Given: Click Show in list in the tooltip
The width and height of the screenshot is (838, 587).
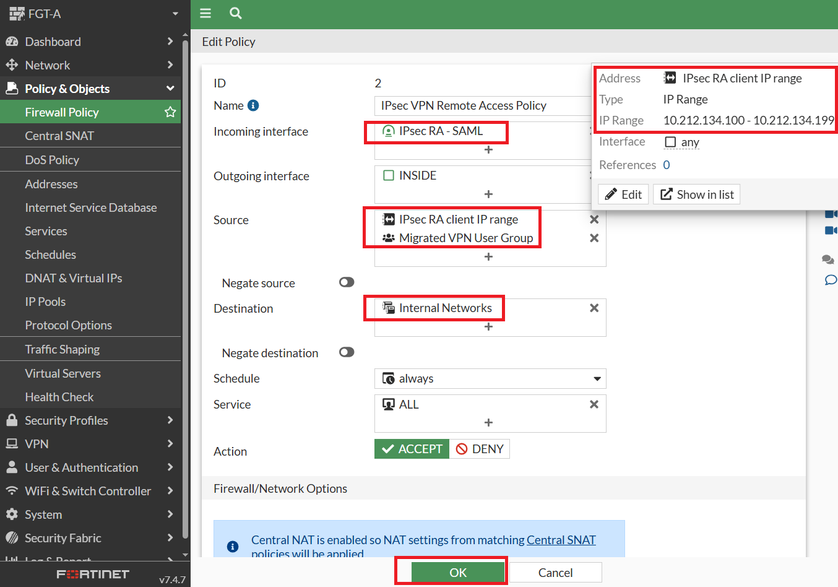Looking at the screenshot, I should tap(697, 195).
